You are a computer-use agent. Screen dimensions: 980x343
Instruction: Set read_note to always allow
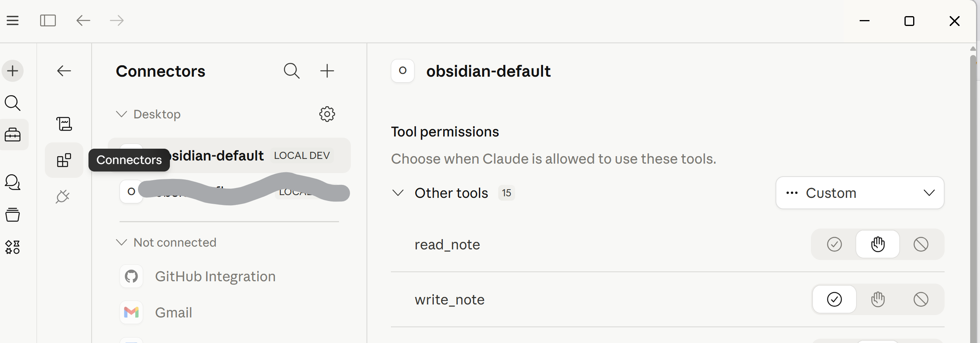tap(834, 244)
